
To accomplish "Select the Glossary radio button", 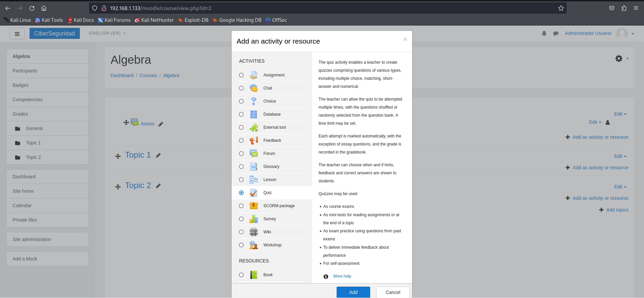I will coord(241,167).
